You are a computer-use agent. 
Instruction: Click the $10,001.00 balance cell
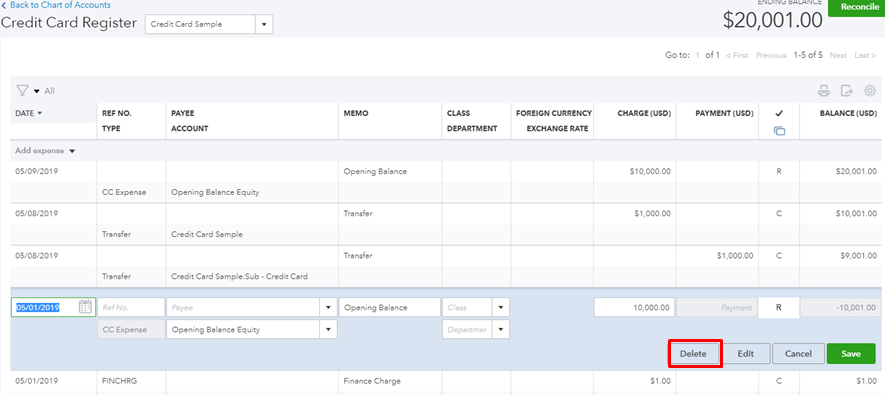click(856, 214)
